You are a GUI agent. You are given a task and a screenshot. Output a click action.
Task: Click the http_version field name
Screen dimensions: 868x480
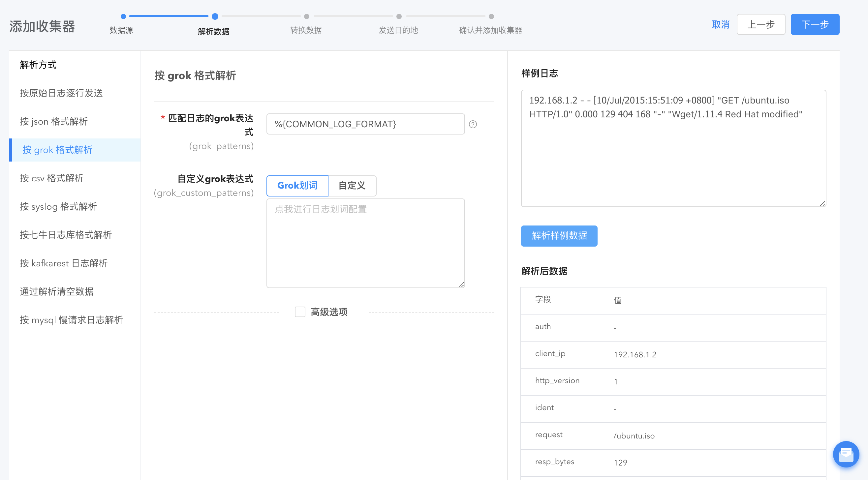pos(557,381)
